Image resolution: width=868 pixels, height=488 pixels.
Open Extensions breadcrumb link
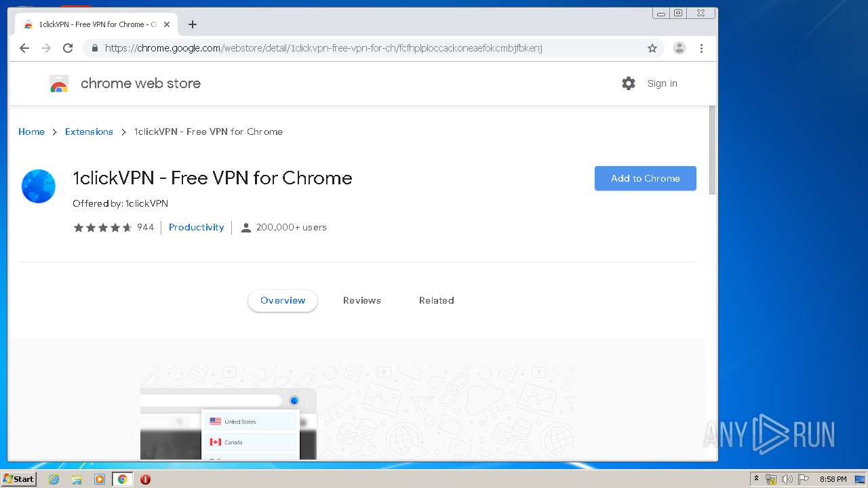pyautogui.click(x=89, y=131)
